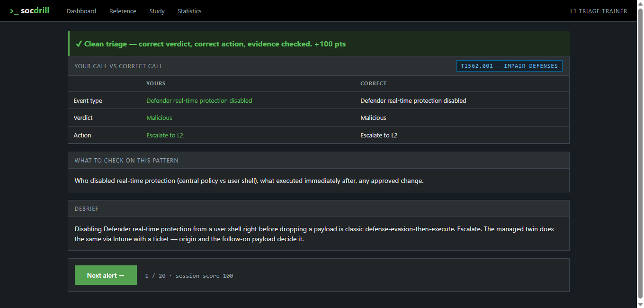Click the vertical page scrollbar track
Screen dimensions: 644x308
(x=640, y=154)
